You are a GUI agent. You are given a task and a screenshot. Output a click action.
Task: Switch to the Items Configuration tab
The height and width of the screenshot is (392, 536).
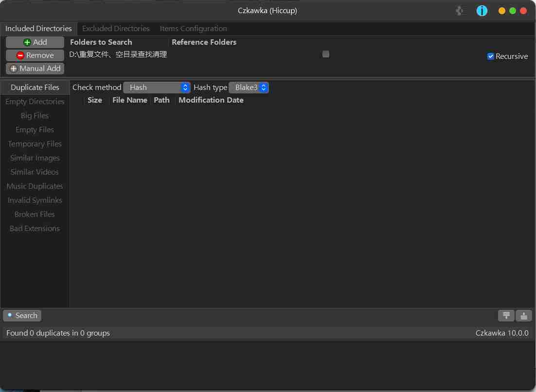(193, 29)
